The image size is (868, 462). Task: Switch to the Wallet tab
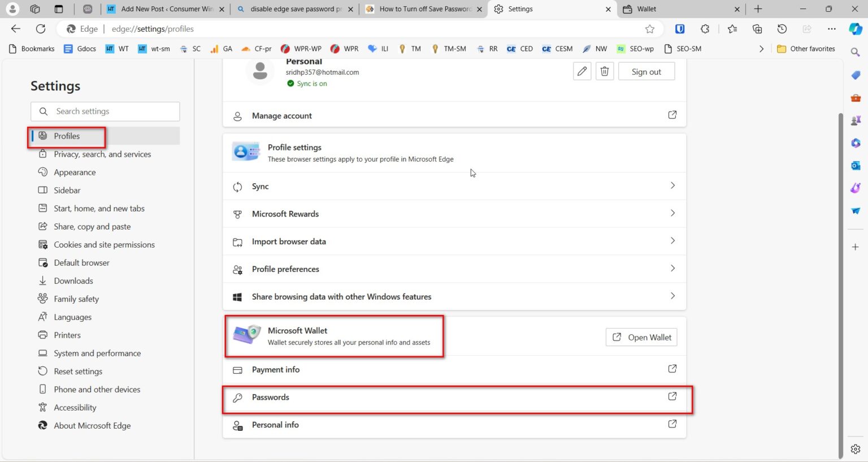tap(678, 9)
